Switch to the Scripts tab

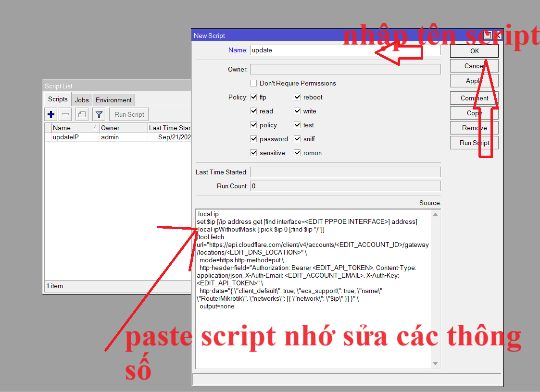pyautogui.click(x=58, y=99)
